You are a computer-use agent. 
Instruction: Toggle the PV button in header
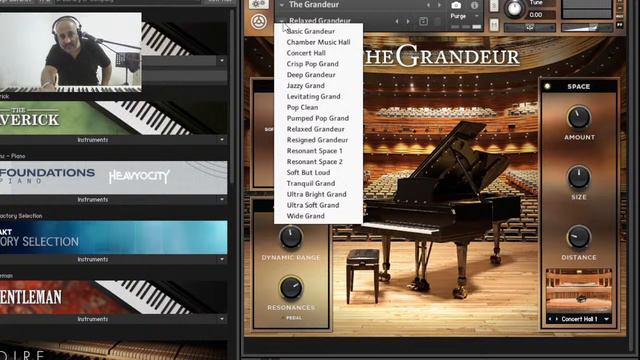coord(620,25)
